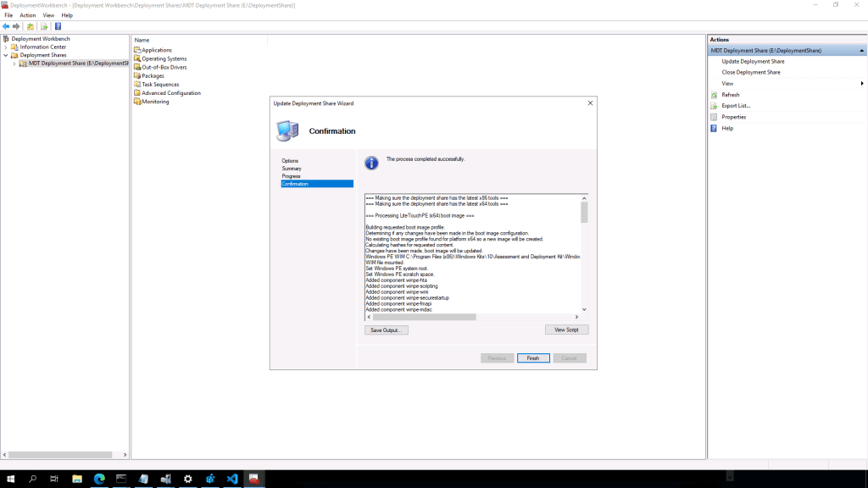This screenshot has height=488, width=868.
Task: Collapse the Deployment Shares tree node
Action: [x=6, y=55]
